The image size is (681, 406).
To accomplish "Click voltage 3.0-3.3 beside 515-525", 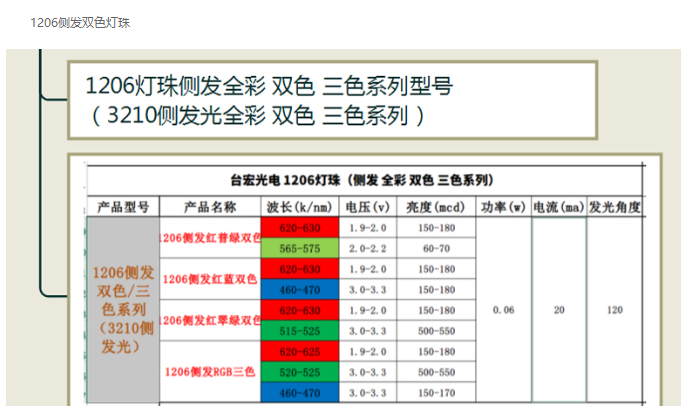I will tap(367, 331).
